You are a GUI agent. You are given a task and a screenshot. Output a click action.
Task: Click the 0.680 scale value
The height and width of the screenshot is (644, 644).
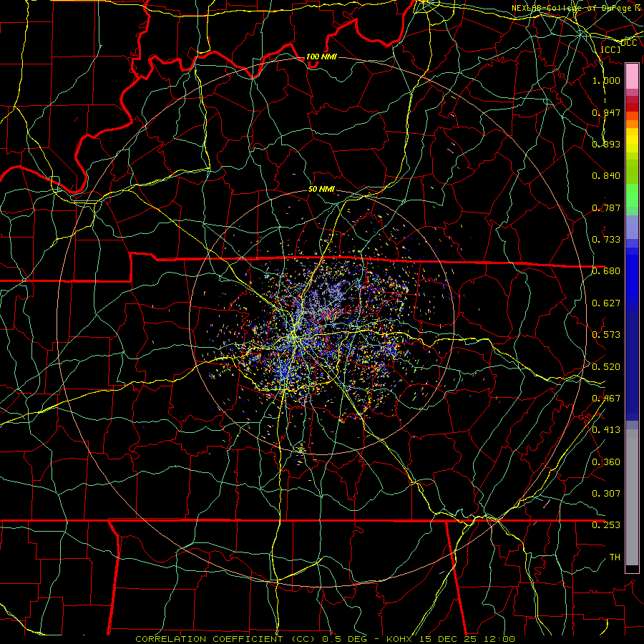tap(606, 271)
